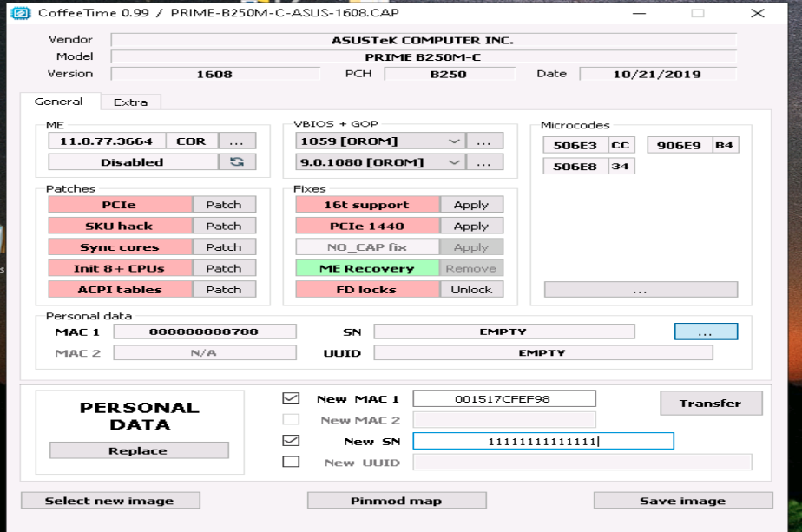Open the Pinmod map
Viewport: 802px width, 532px height.
pos(397,500)
